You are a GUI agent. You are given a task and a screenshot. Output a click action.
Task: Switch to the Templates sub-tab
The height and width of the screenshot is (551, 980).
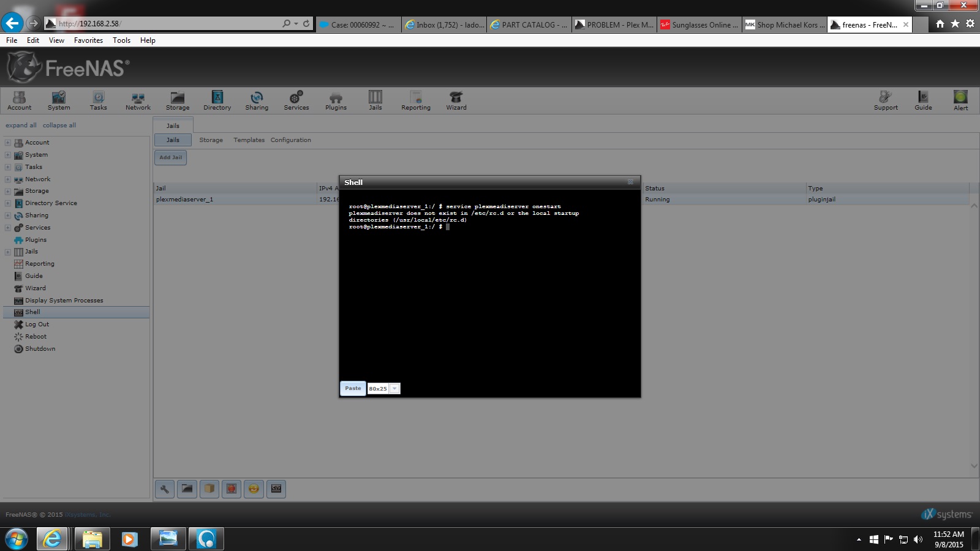click(x=249, y=140)
